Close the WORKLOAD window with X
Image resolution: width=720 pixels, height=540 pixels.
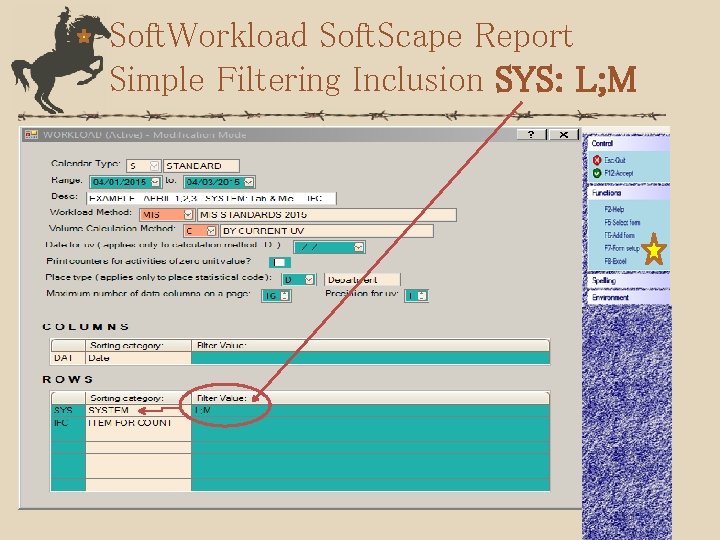point(563,134)
